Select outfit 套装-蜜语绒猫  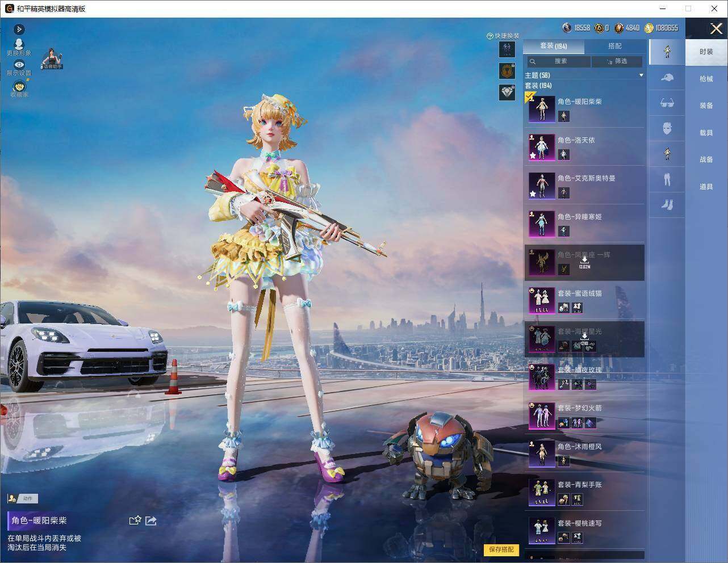pos(585,300)
